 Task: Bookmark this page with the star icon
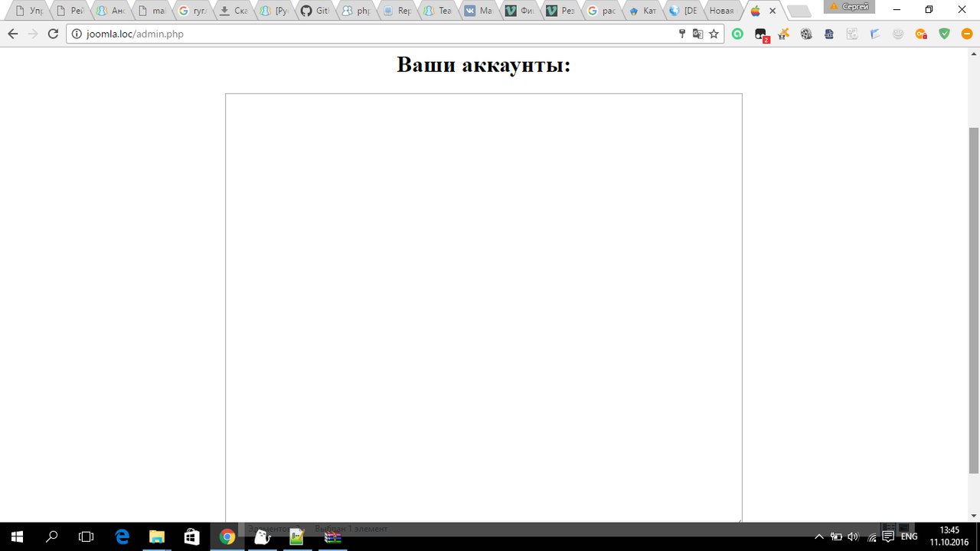click(x=714, y=34)
